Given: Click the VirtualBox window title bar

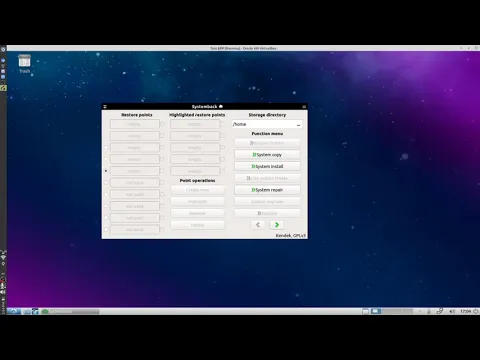Looking at the screenshot, I should pyautogui.click(x=243, y=48).
